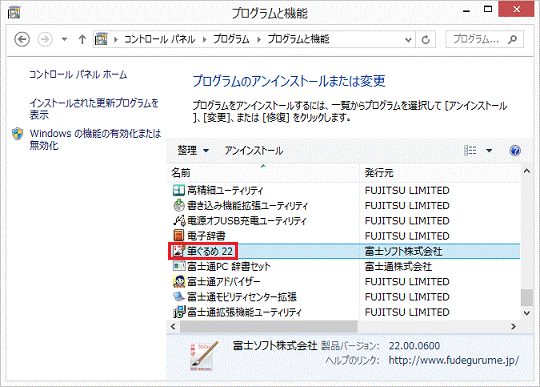
Task: Sort by 発行元 column header
Action: tap(440, 173)
